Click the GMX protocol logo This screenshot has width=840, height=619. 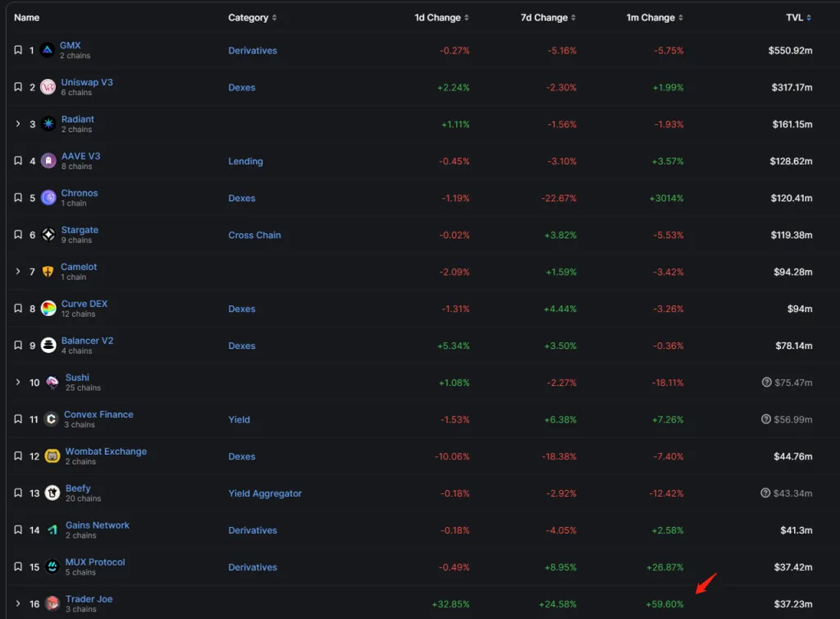[48, 49]
